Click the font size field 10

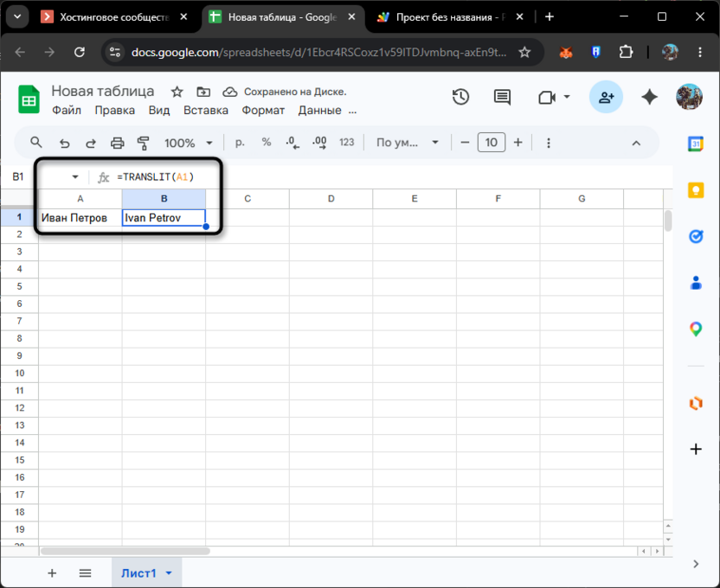click(x=492, y=143)
